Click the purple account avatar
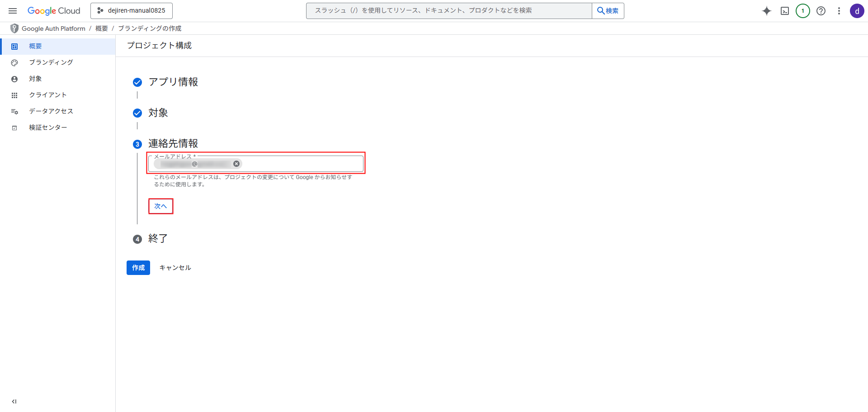 click(857, 11)
